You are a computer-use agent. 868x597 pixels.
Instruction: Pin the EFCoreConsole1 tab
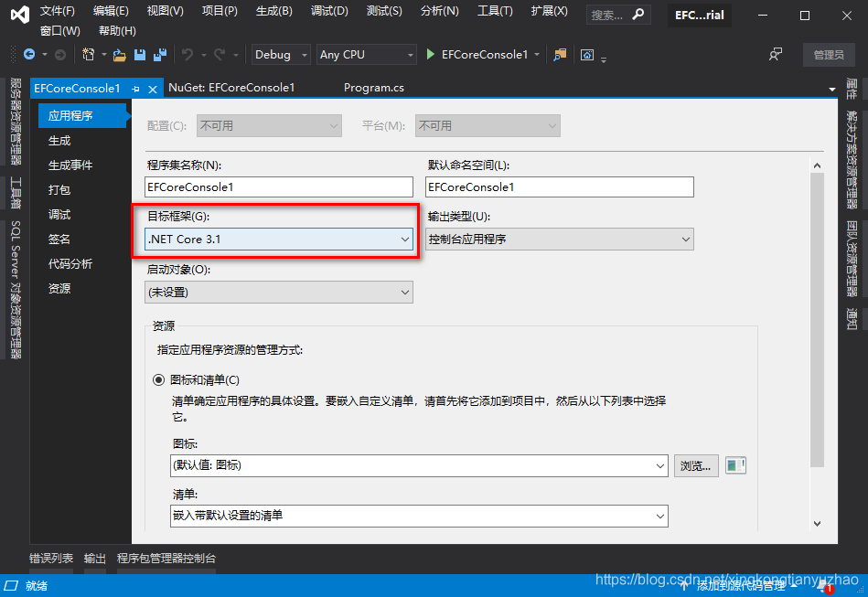[135, 89]
